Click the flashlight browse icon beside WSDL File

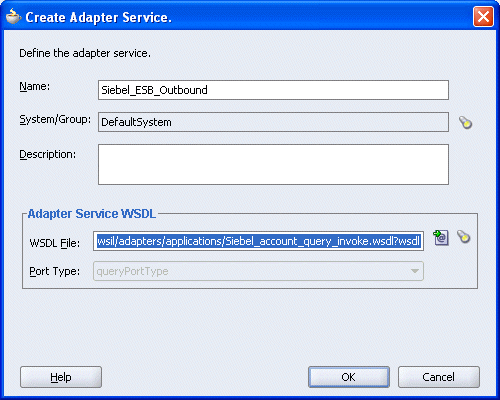[463, 237]
